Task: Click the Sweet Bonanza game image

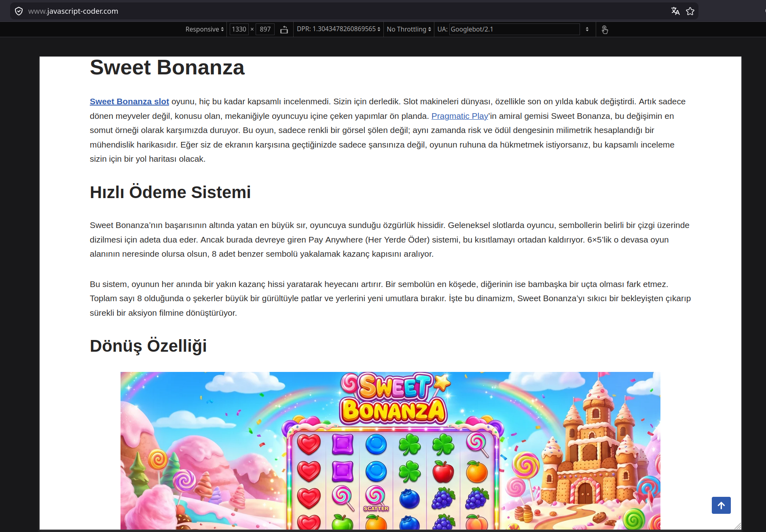Action: (x=390, y=450)
